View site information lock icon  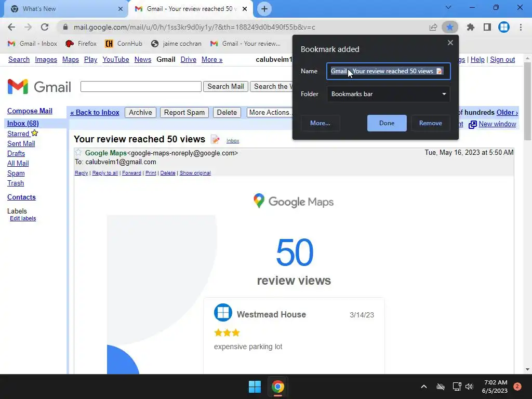click(65, 27)
